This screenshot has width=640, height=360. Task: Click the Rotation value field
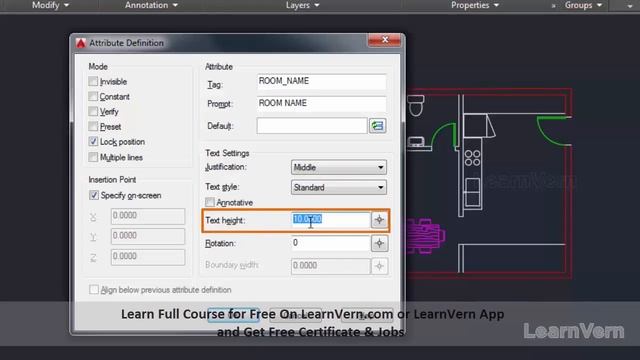[x=331, y=243]
